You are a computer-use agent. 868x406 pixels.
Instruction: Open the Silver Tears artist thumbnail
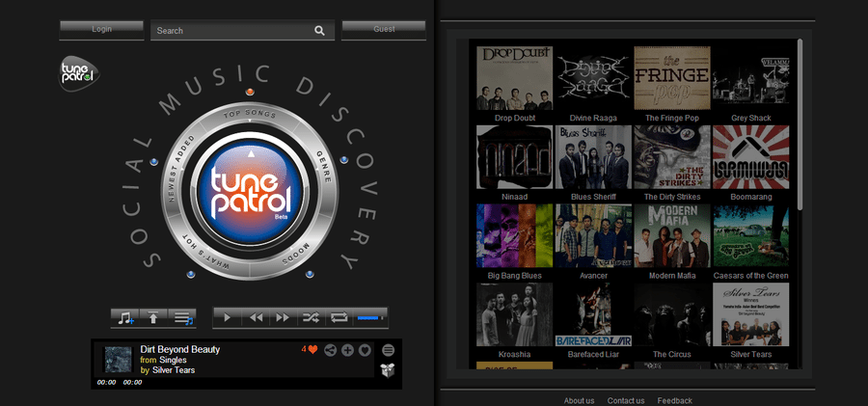click(750, 314)
